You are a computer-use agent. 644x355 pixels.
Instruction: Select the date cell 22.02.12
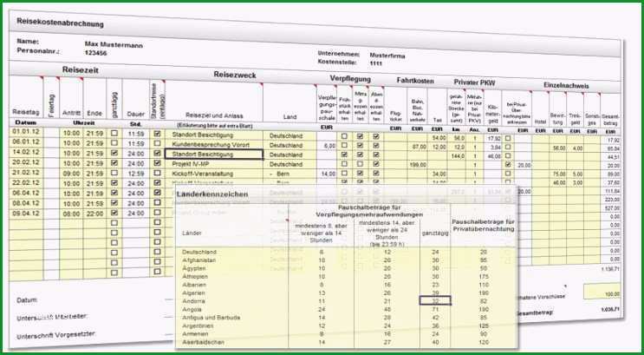(26, 182)
